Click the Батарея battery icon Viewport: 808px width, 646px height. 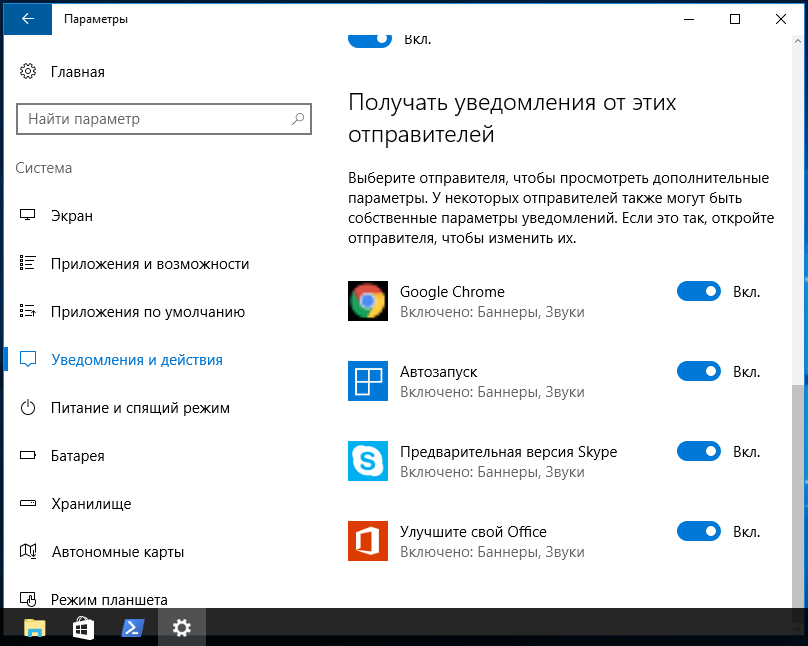pos(28,455)
